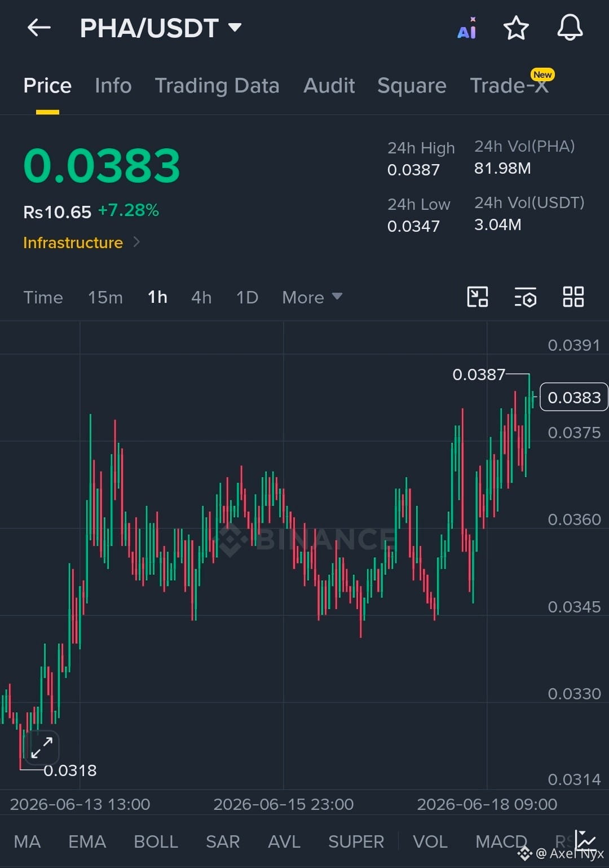Screen dimensions: 609x868
Task: Tap the 24h High value 0.0387
Action: [x=413, y=170]
